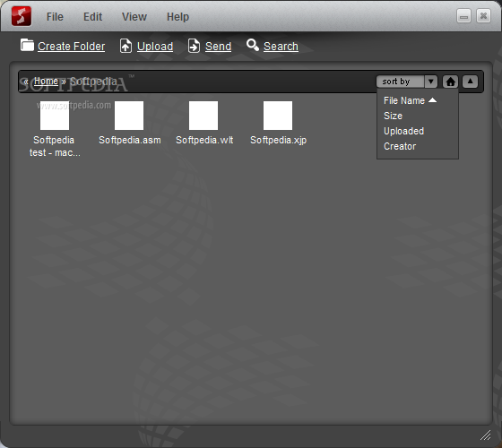This screenshot has height=448, width=502.
Task: Click the Softpedia.asm file name
Action: [130, 140]
